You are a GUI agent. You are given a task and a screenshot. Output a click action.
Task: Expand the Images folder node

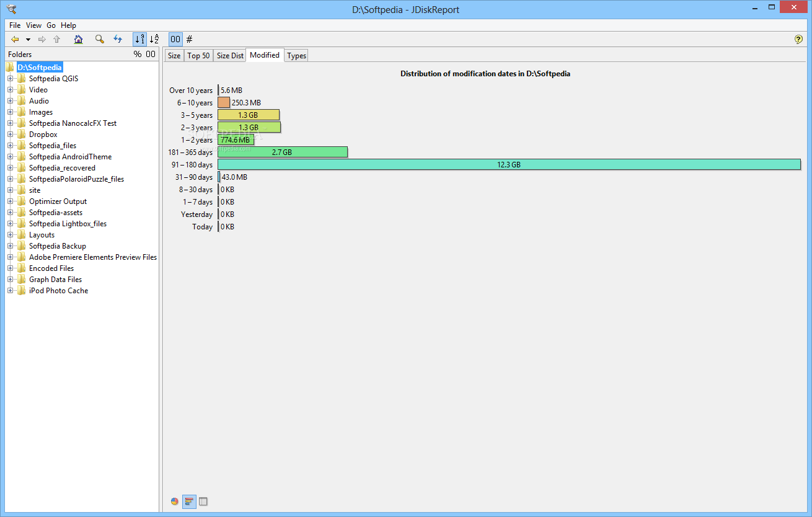[x=10, y=112]
